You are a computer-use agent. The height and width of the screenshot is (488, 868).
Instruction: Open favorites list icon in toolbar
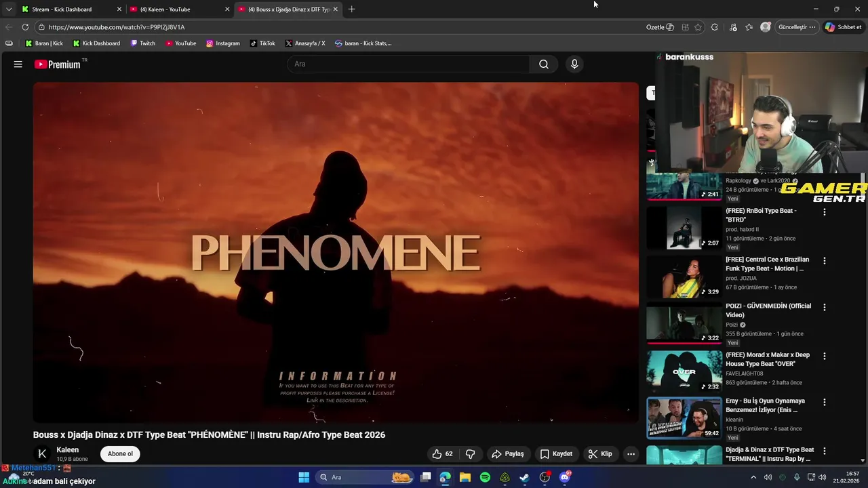[749, 27]
